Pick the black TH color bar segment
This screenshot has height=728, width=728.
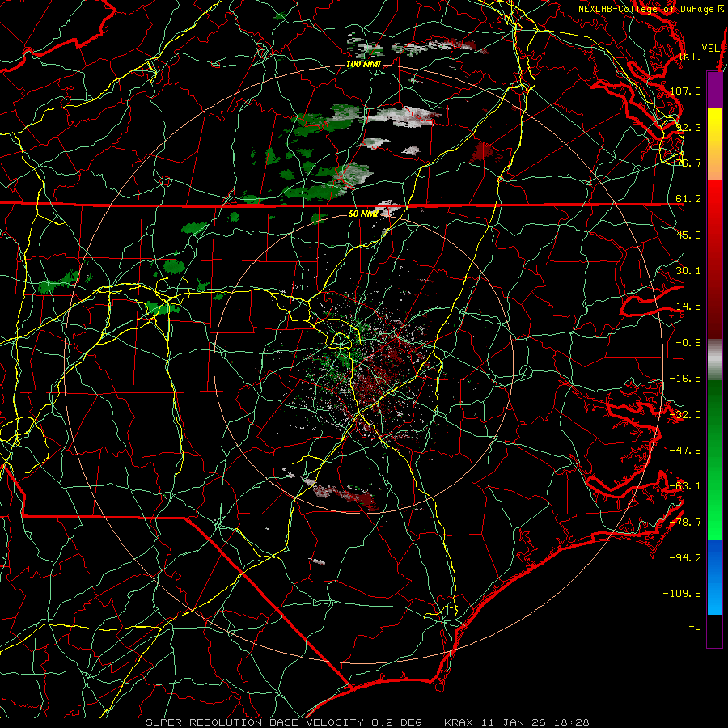pyautogui.click(x=714, y=630)
